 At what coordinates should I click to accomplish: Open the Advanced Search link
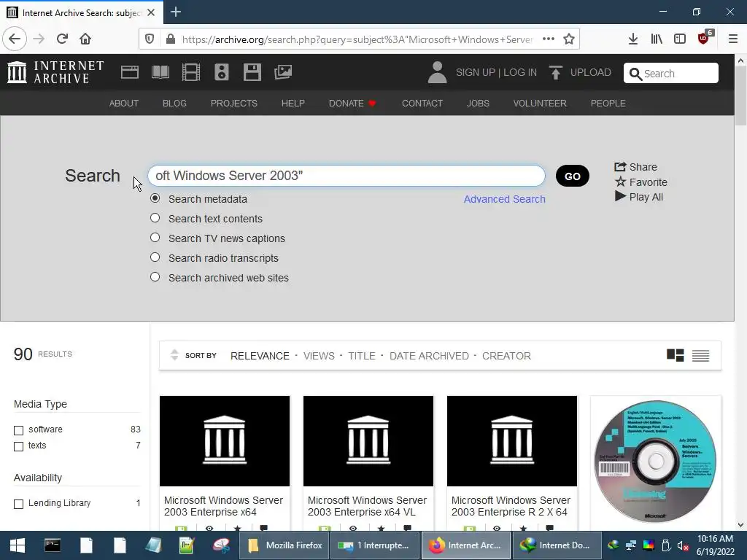505,199
